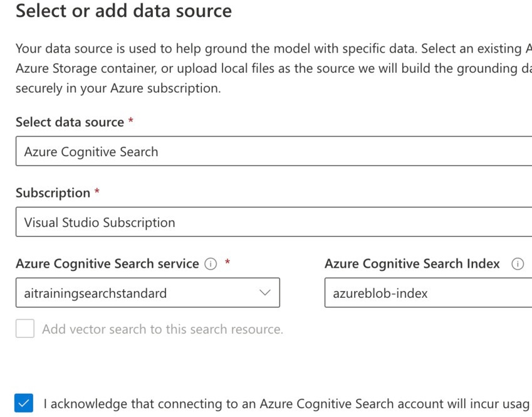Viewport: 532px width, 417px height.
Task: Click the 'Select data source' field label
Action: pyautogui.click(x=70, y=122)
